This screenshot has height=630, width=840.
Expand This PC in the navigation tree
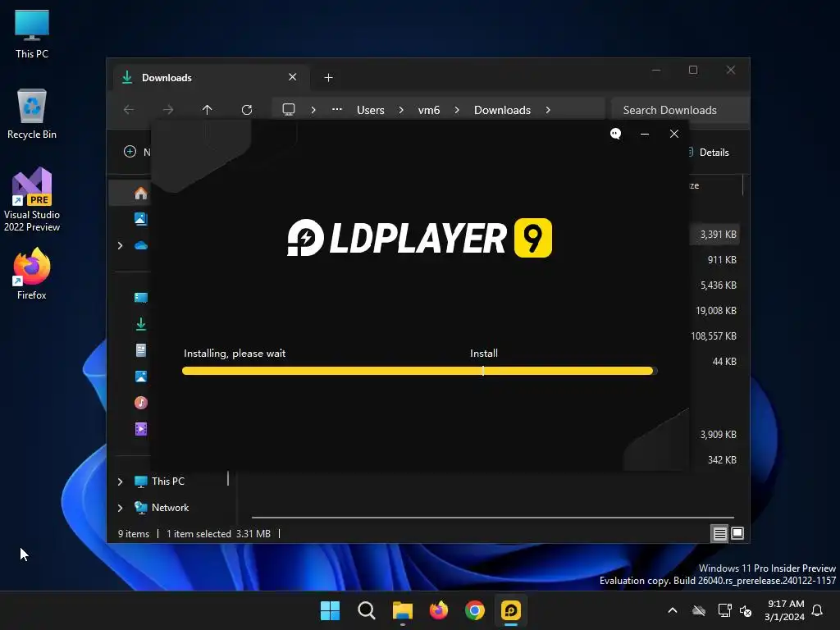[120, 482]
